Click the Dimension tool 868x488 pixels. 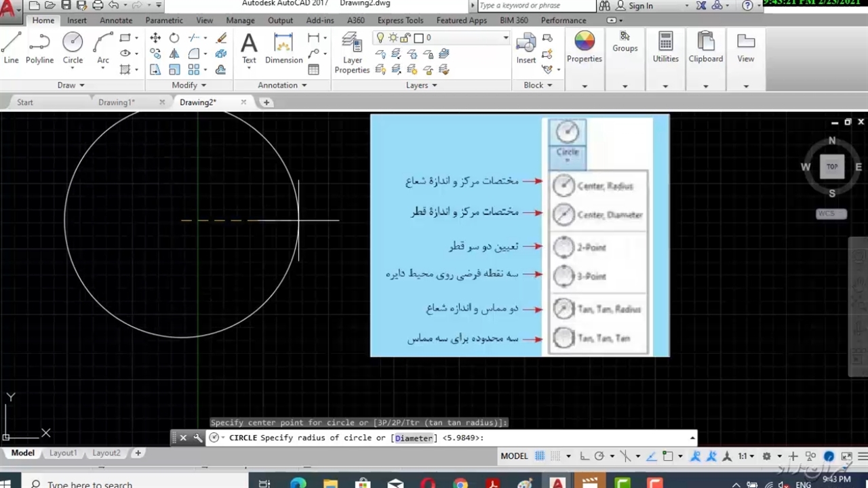click(283, 47)
